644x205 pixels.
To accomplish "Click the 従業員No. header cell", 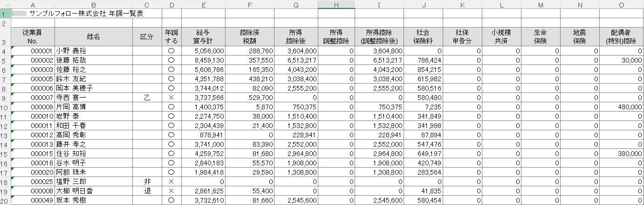I will 33,37.
